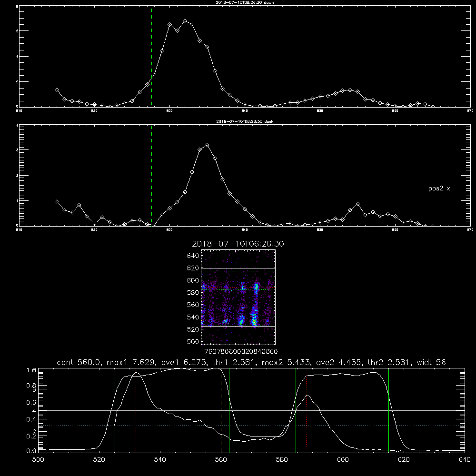476x476 pixels.
Task: Click the "520" x-axis label of bottom plot
Action: coord(99,460)
